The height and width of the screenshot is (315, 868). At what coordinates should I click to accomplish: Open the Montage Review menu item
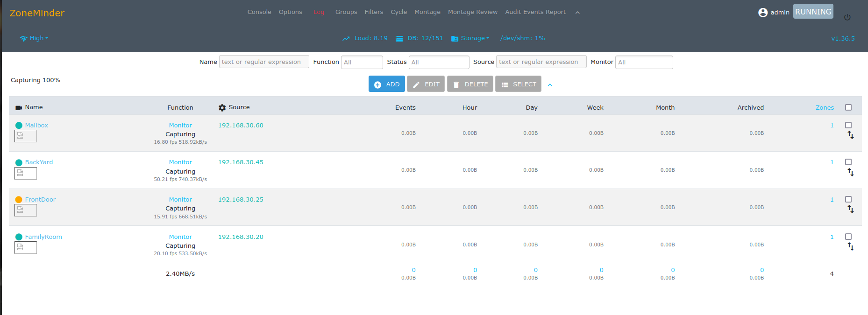[x=473, y=12]
